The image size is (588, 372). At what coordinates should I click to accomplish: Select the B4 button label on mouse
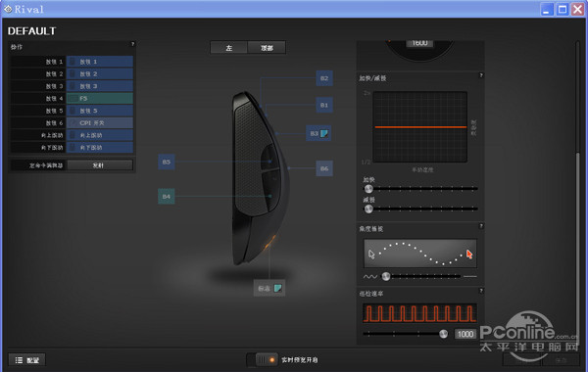(x=167, y=197)
